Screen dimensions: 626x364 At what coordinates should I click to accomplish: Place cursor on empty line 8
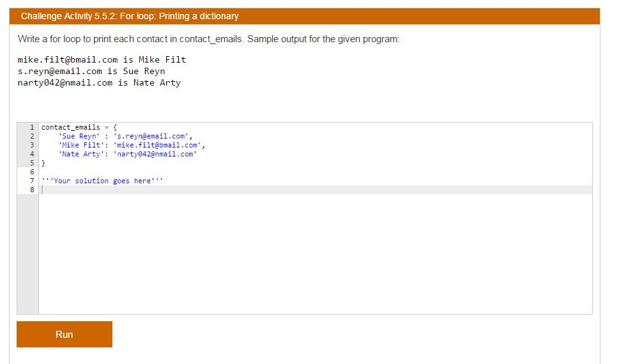[x=316, y=190]
